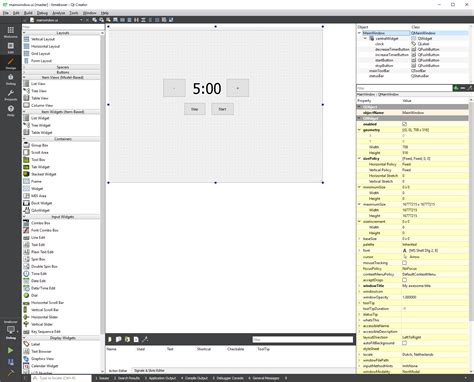Toggle the autoFillBackground checkbox
This screenshot has width=474, height=382.
tap(404, 343)
